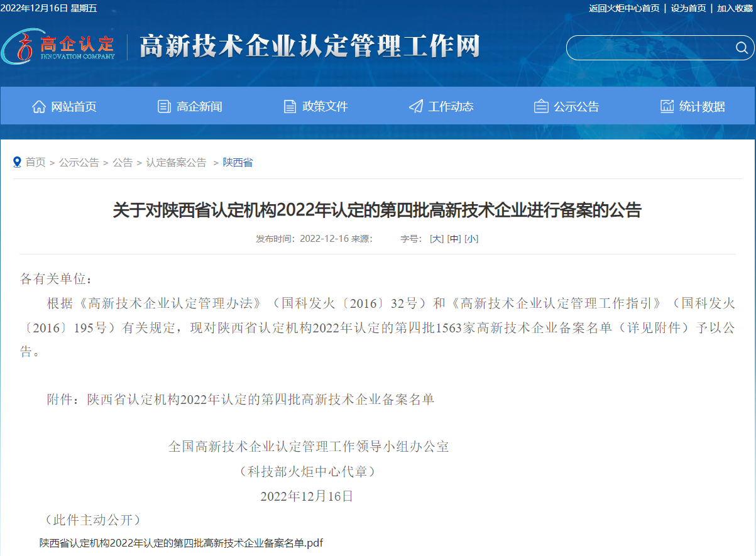Go to 认定备案公告 in breadcrumb
The height and width of the screenshot is (556, 756).
pyautogui.click(x=176, y=162)
